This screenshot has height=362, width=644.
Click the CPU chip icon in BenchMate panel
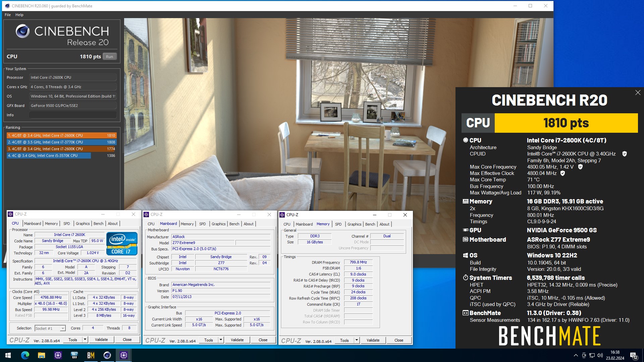point(466,140)
